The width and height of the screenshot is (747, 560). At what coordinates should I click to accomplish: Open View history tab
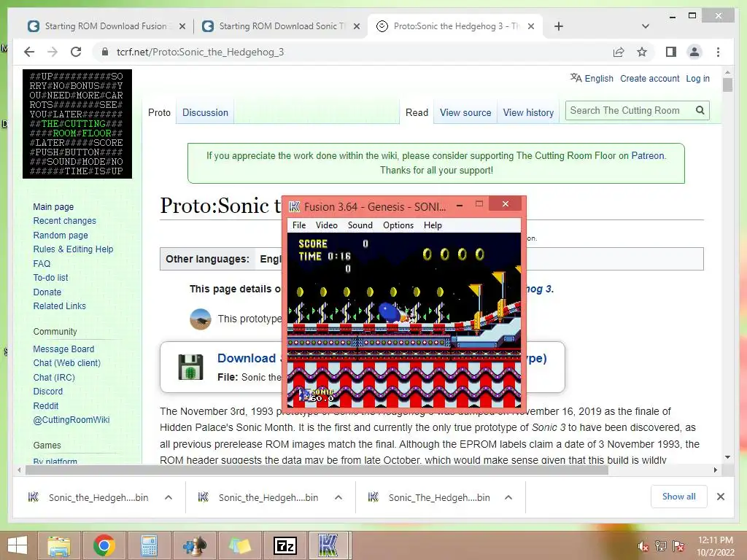click(528, 113)
